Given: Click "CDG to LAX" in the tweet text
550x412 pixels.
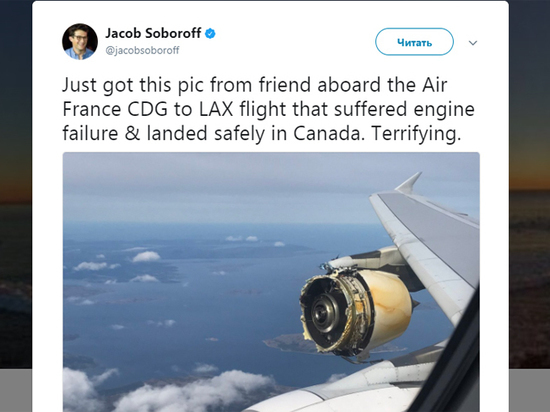Looking at the screenshot, I should click(180, 109).
